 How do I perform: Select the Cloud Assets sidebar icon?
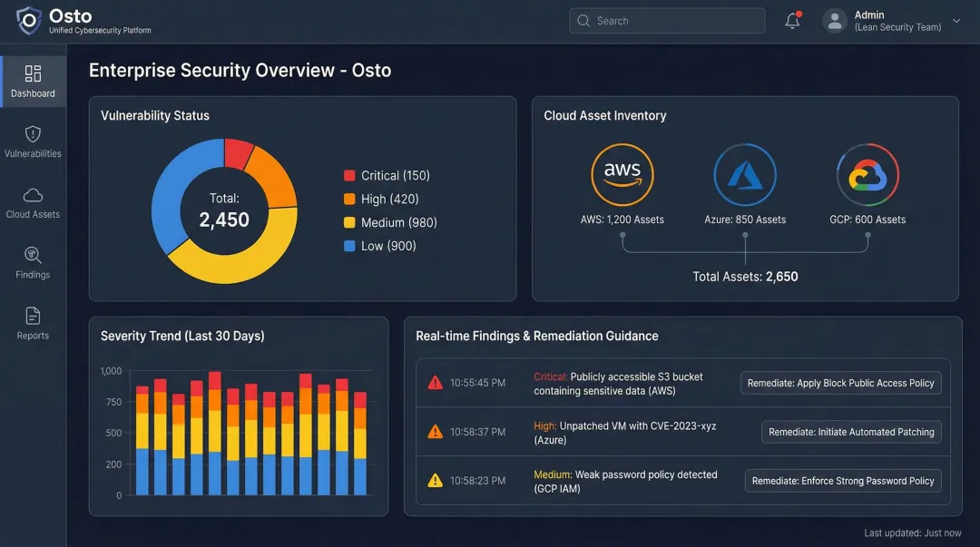(33, 201)
